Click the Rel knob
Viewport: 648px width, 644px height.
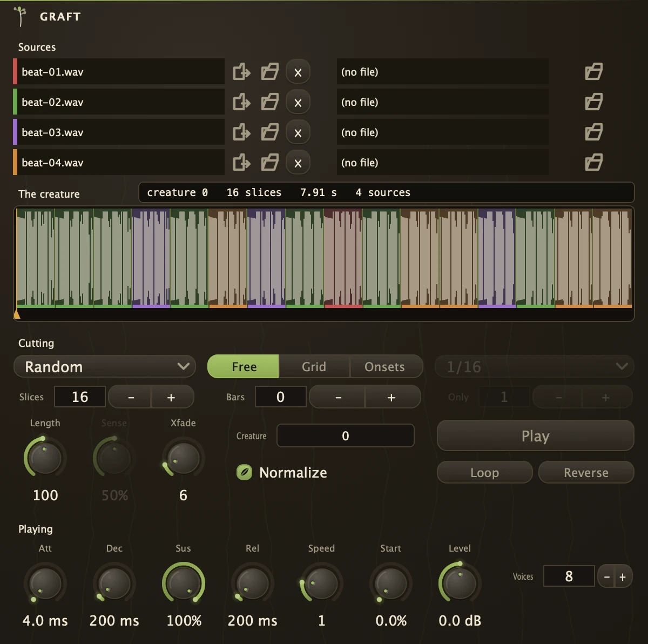pyautogui.click(x=253, y=583)
